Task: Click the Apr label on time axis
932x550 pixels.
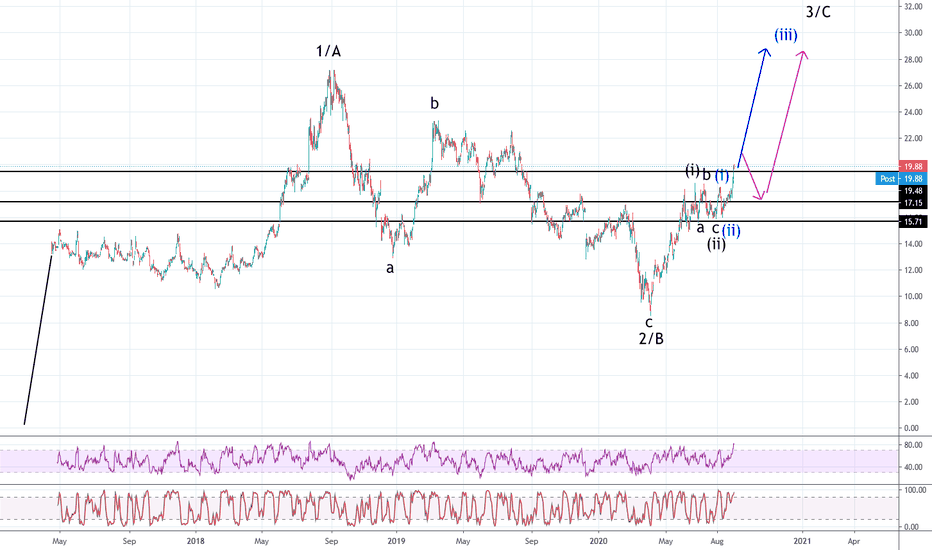Action: coord(854,541)
